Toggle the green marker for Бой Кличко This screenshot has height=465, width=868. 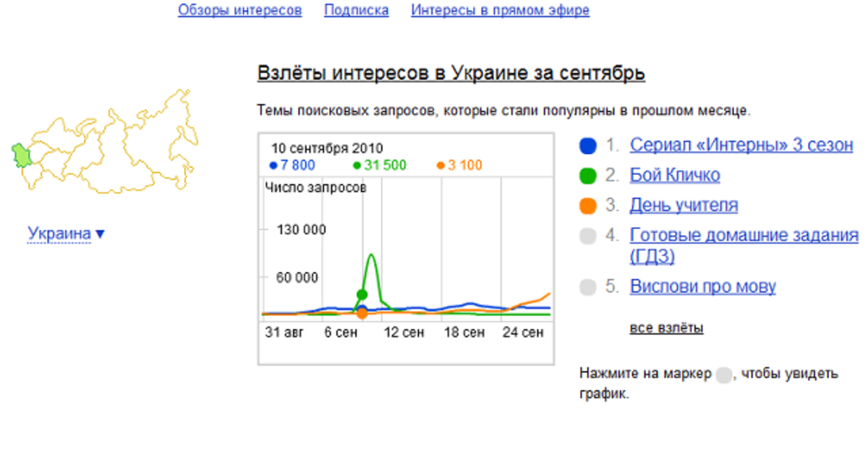(588, 176)
